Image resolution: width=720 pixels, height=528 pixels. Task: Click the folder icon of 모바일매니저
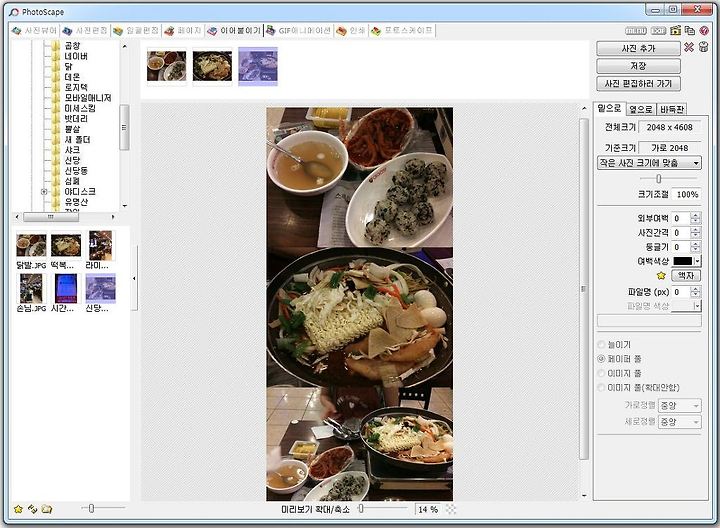56,98
